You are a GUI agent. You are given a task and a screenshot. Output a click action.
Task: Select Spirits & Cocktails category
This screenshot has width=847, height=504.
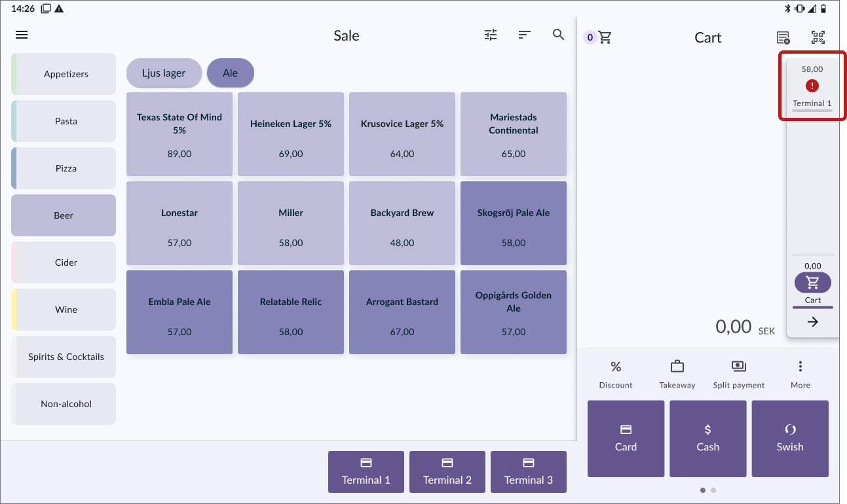pyautogui.click(x=64, y=357)
